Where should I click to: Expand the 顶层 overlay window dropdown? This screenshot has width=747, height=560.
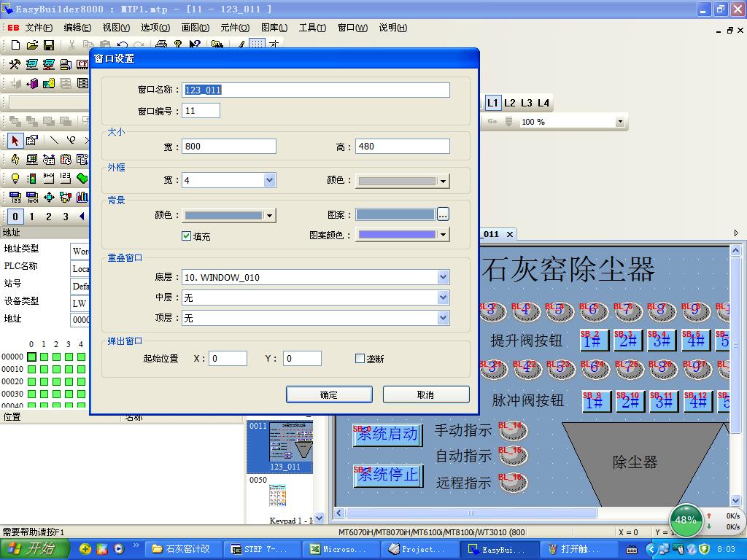443,318
